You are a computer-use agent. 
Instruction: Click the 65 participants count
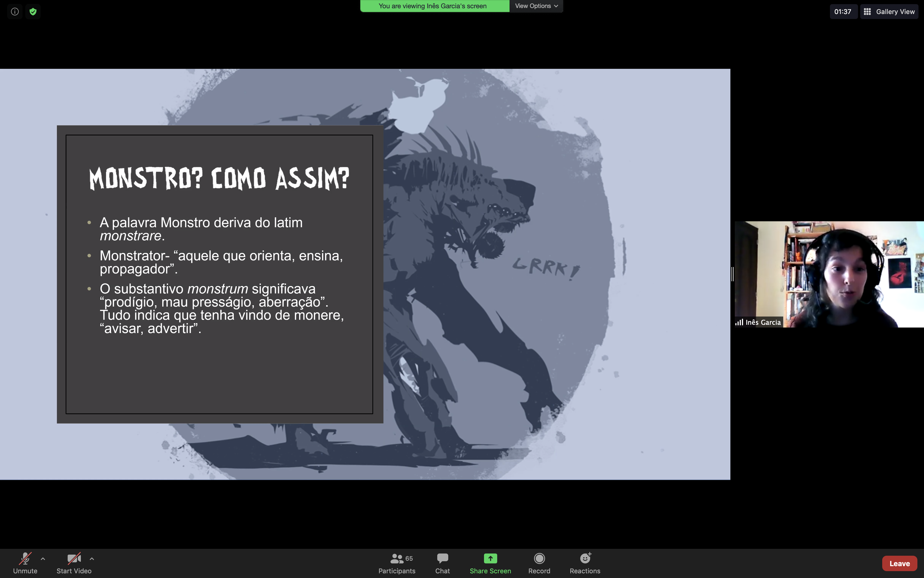coord(409,558)
